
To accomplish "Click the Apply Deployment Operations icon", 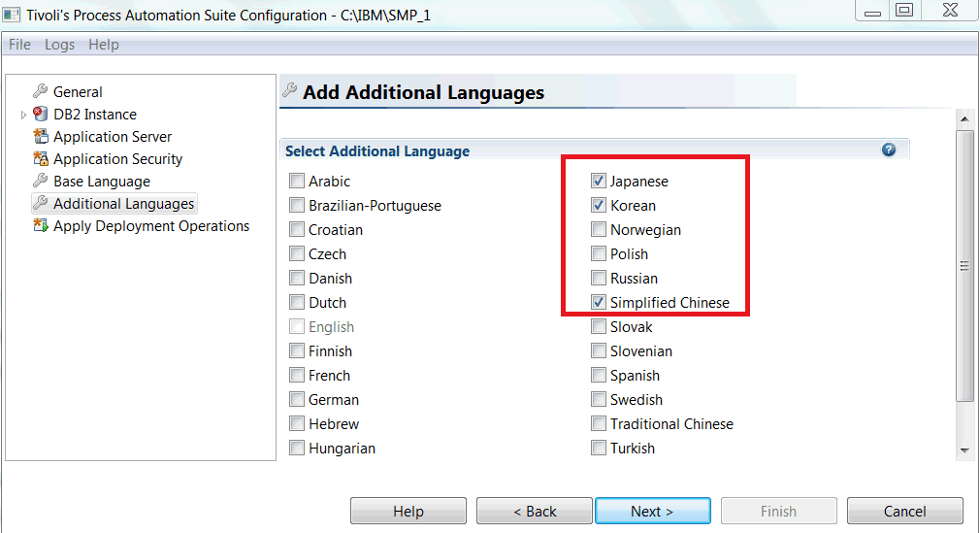I will coord(40,225).
